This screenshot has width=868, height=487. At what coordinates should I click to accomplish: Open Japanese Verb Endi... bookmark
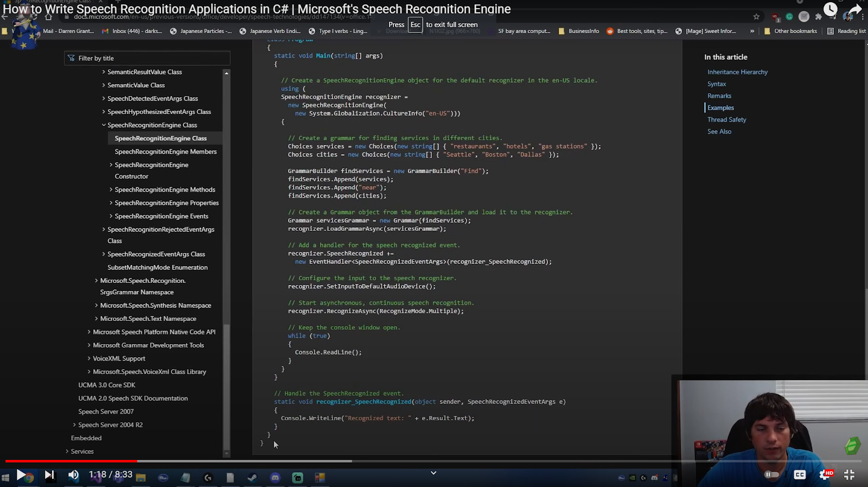[270, 31]
